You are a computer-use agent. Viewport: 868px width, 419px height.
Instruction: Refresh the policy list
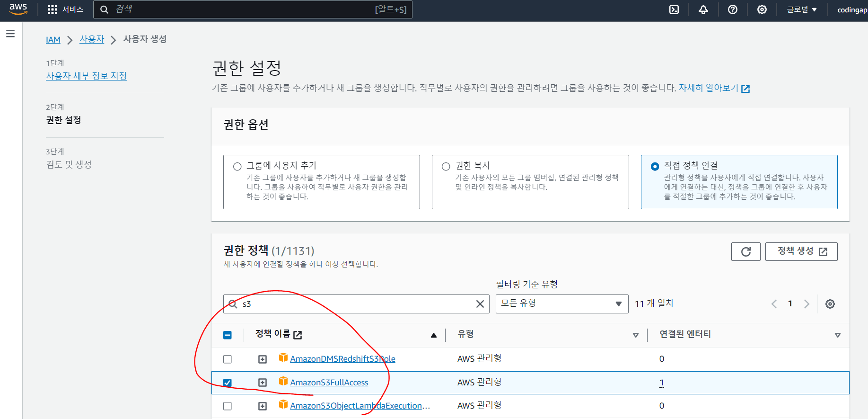click(746, 252)
